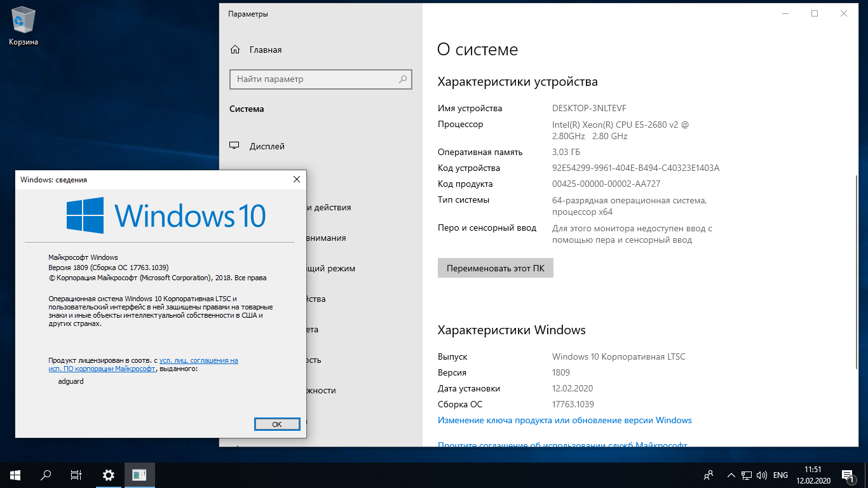
Task: Click the Перо и сенсорный ввод label
Action: click(x=487, y=227)
